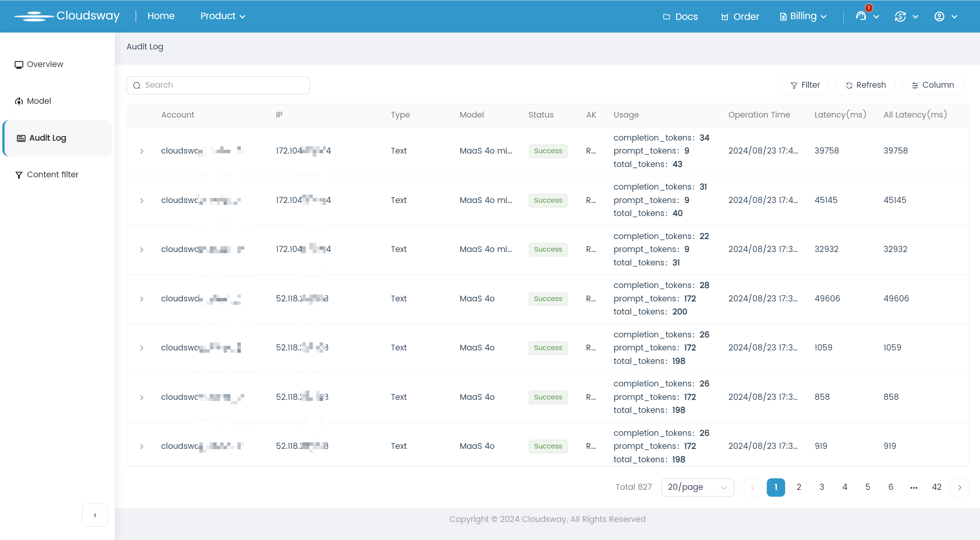Go to Order page in header

(x=740, y=16)
